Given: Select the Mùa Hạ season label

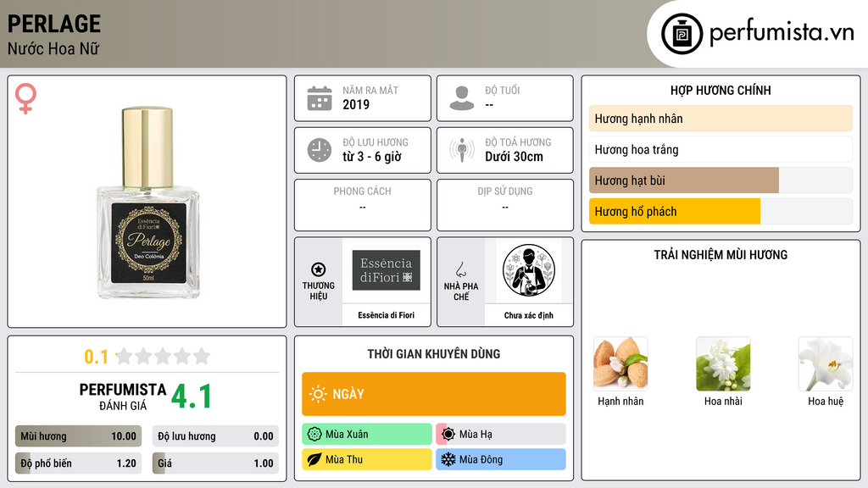Looking at the screenshot, I should point(476,435).
